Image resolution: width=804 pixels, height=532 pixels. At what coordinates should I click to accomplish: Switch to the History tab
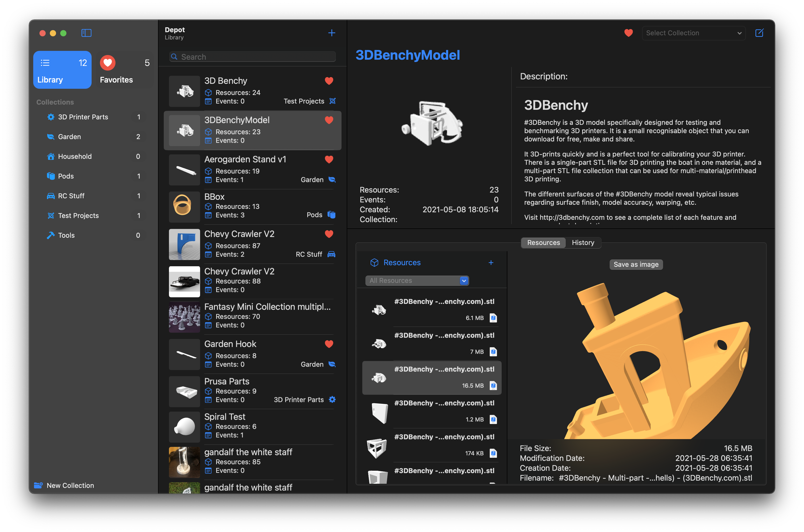(x=583, y=243)
